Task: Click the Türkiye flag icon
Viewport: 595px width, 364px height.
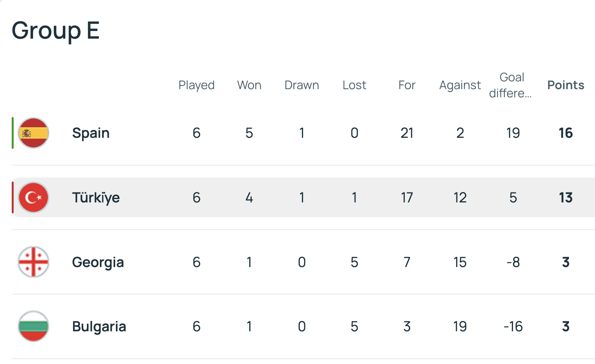Action: point(33,198)
